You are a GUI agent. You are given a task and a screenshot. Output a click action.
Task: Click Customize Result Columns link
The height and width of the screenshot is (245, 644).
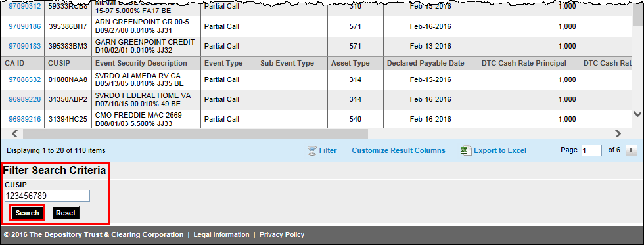point(398,150)
